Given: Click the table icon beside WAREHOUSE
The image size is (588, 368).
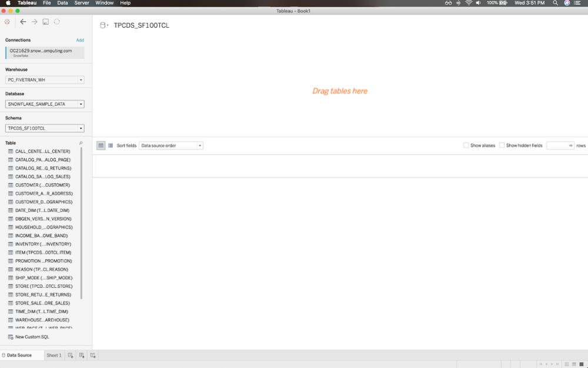Looking at the screenshot, I should click(11, 320).
